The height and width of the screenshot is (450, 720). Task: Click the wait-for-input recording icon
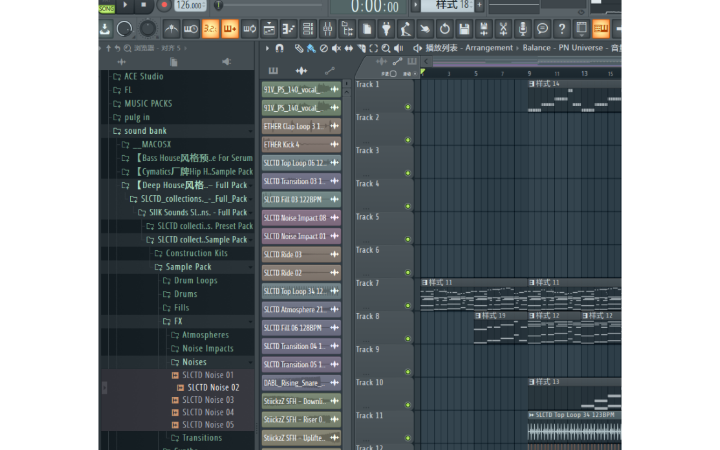click(191, 29)
